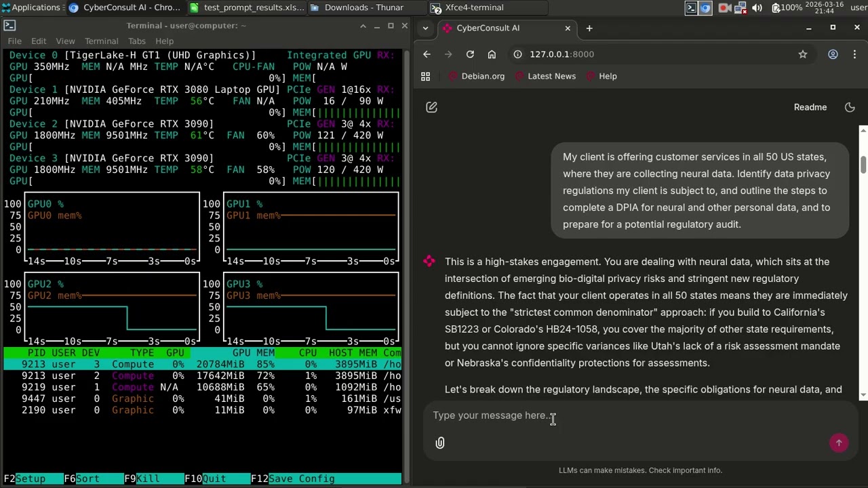Open the Applications menu in the panel
Viewport: 868px width, 488px height.
pos(31,7)
